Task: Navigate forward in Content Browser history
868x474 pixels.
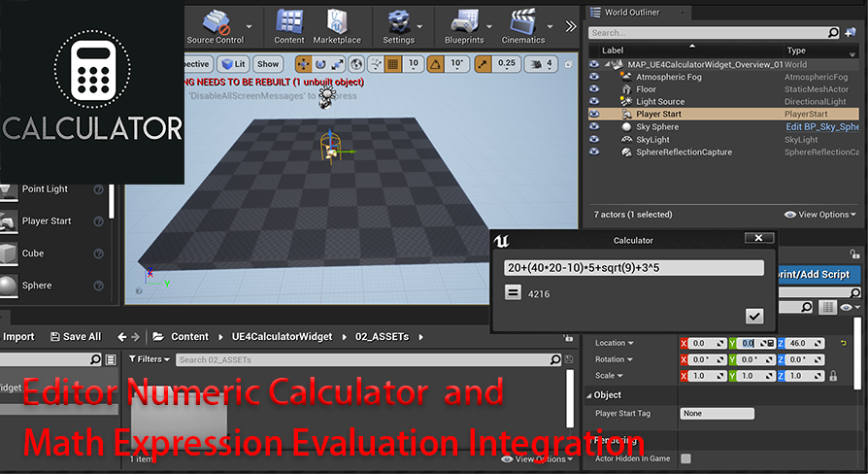Action: [136, 337]
